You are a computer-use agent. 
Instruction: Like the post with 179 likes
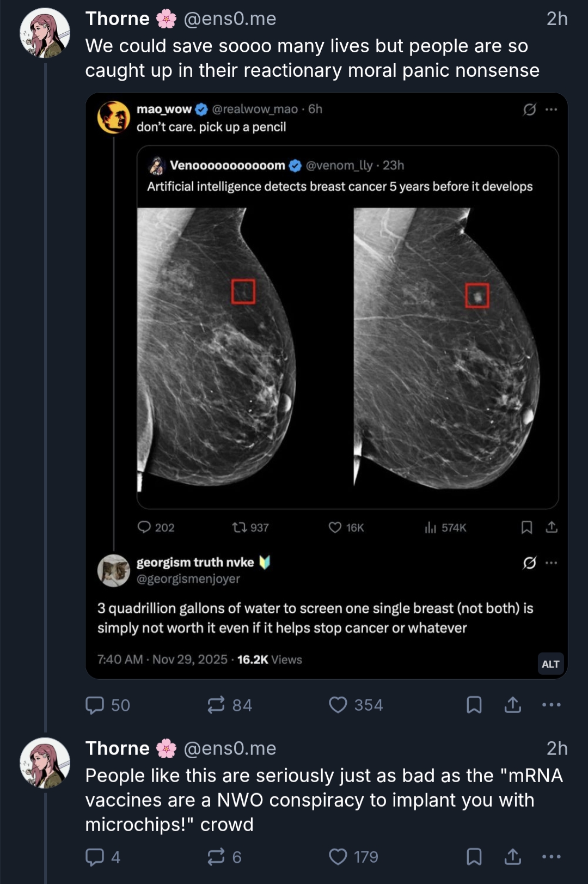pos(338,857)
